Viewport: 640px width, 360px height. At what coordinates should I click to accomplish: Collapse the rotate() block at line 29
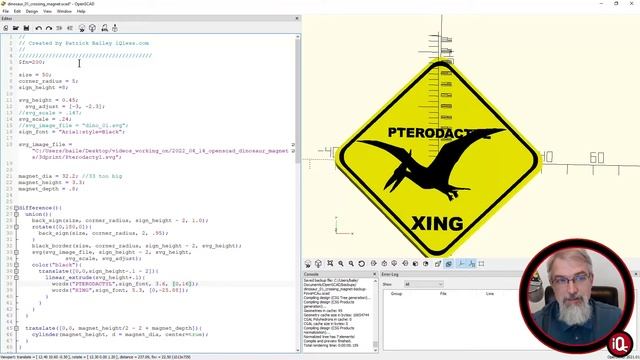[16, 227]
